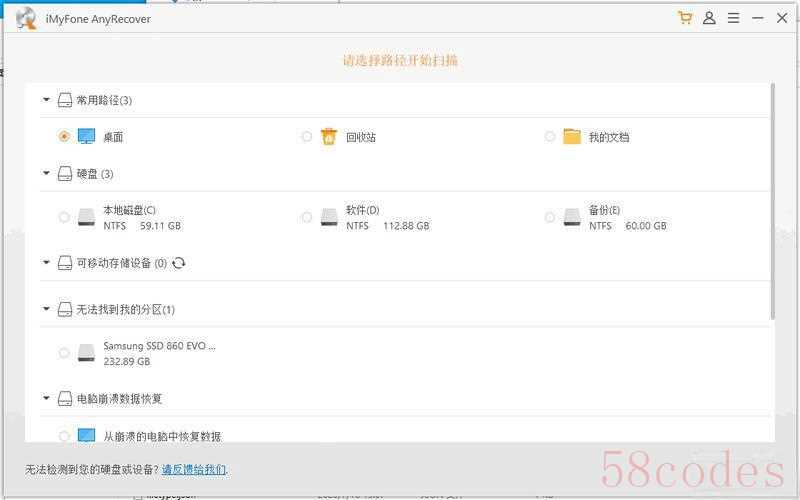Click the vertical scrollbar of the path list
The width and height of the screenshot is (800, 500).
[x=772, y=202]
